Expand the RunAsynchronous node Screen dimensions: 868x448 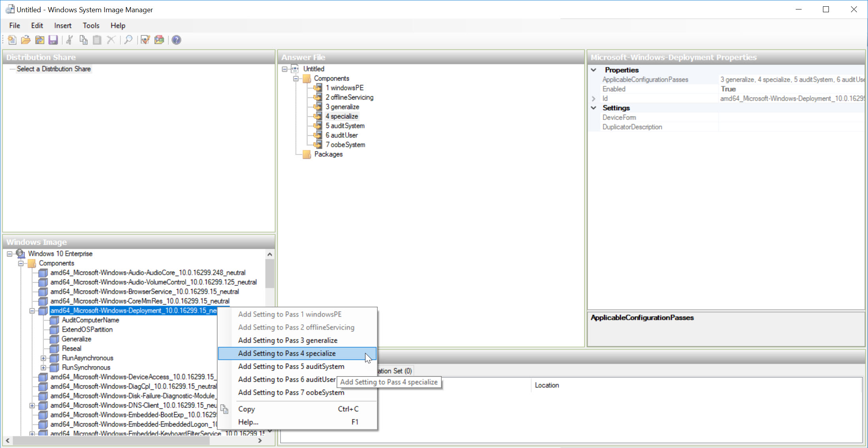pyautogui.click(x=43, y=358)
